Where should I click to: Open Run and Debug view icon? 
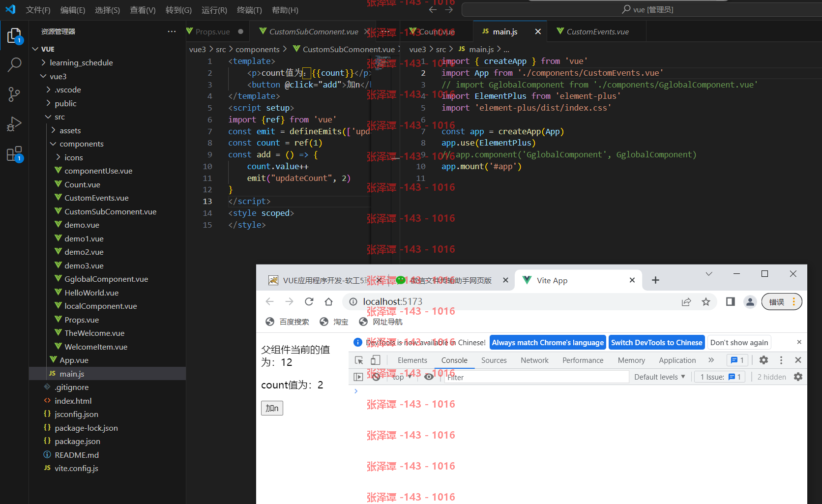pos(14,124)
